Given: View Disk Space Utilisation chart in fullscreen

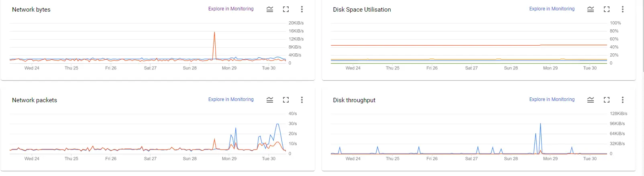Looking at the screenshot, I should [607, 9].
